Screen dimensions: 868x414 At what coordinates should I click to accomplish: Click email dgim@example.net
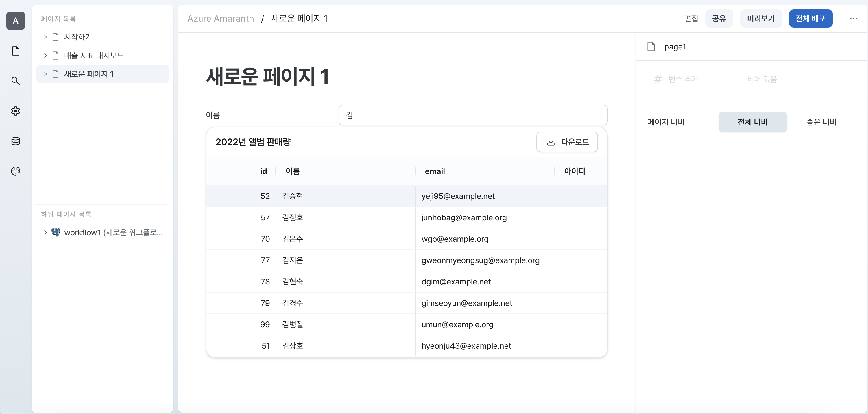(x=456, y=282)
